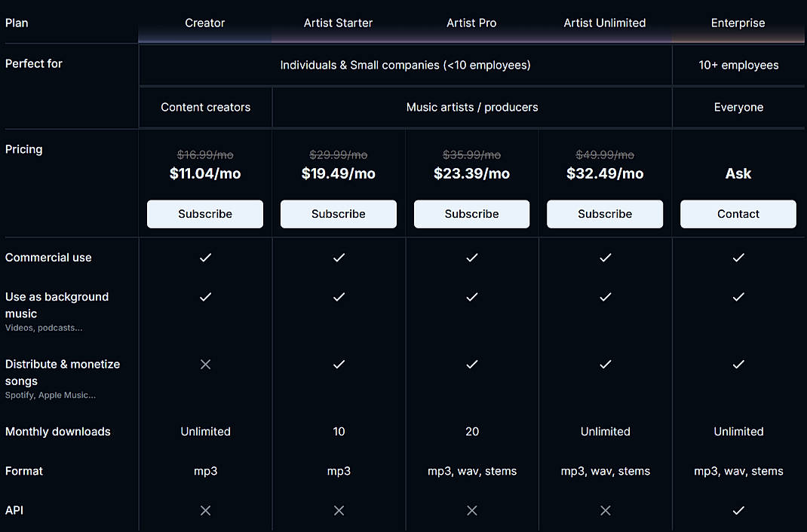Click the Monthly downloads row label

[57, 432]
